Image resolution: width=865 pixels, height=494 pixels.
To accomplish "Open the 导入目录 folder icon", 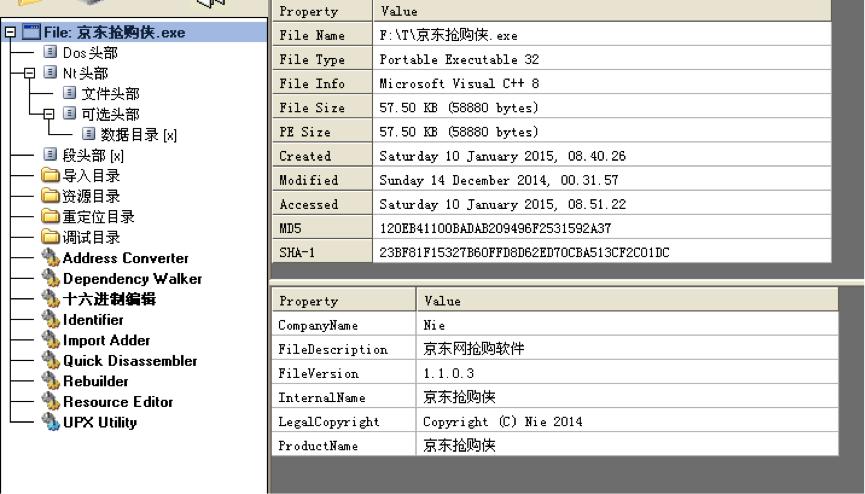I will (50, 176).
